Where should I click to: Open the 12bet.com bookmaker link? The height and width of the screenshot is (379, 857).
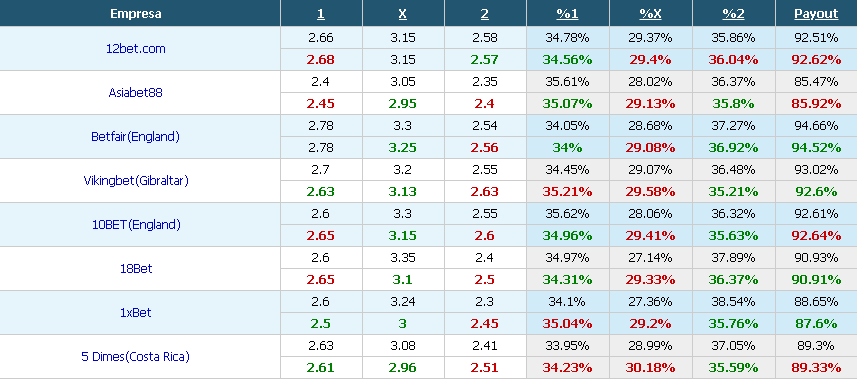point(136,49)
